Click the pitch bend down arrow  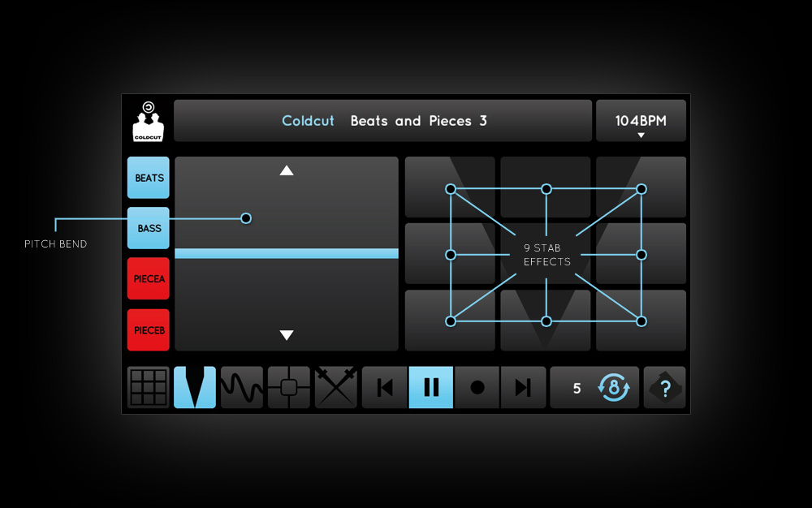pos(287,335)
